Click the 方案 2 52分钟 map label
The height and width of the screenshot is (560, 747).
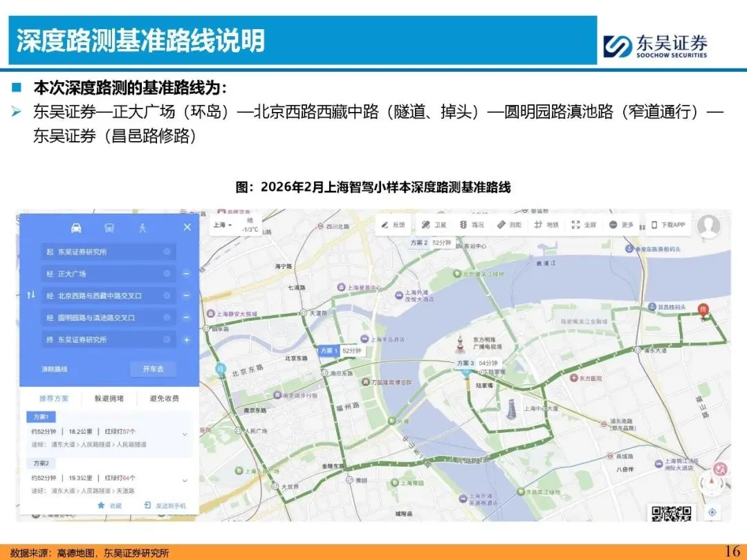[x=431, y=243]
